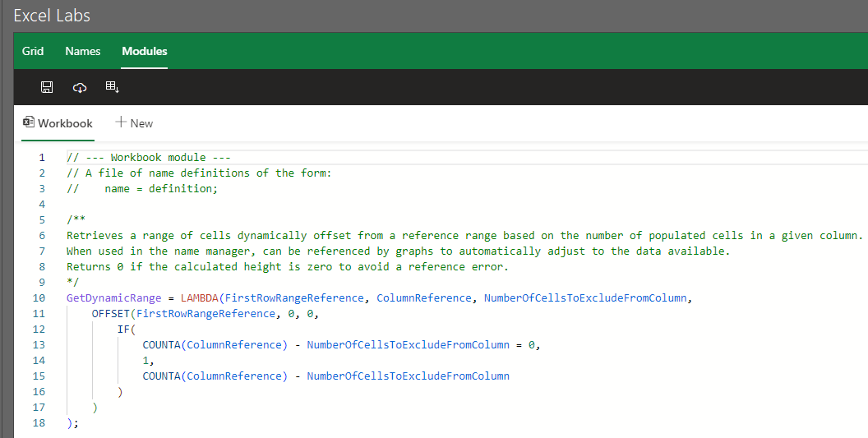The height and width of the screenshot is (438, 868).
Task: Click the table with down arrow icon
Action: click(x=113, y=87)
